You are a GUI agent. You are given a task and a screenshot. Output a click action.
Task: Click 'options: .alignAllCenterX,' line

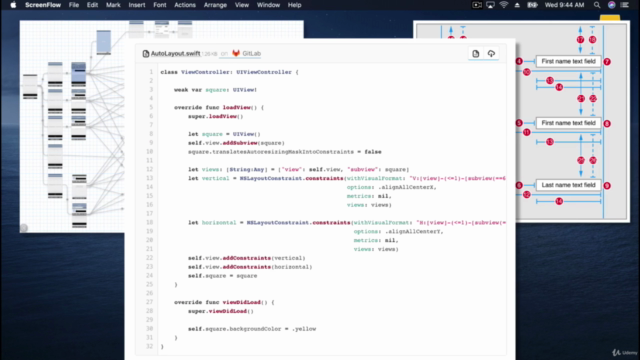pos(391,187)
